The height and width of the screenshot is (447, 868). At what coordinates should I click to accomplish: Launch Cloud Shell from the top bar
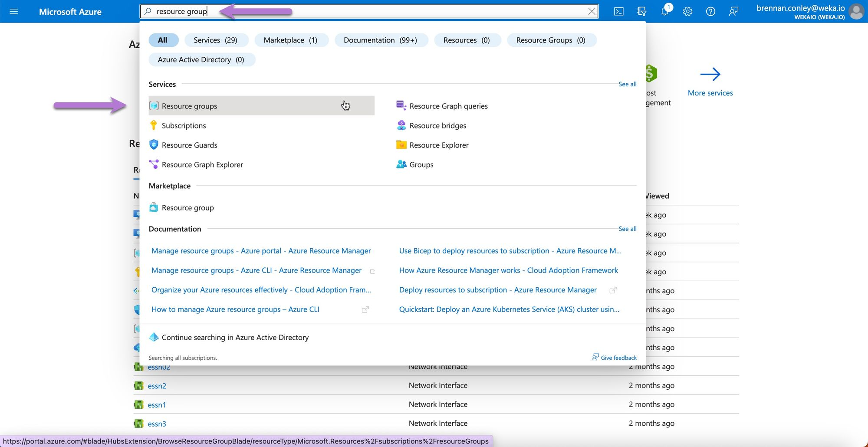point(619,11)
